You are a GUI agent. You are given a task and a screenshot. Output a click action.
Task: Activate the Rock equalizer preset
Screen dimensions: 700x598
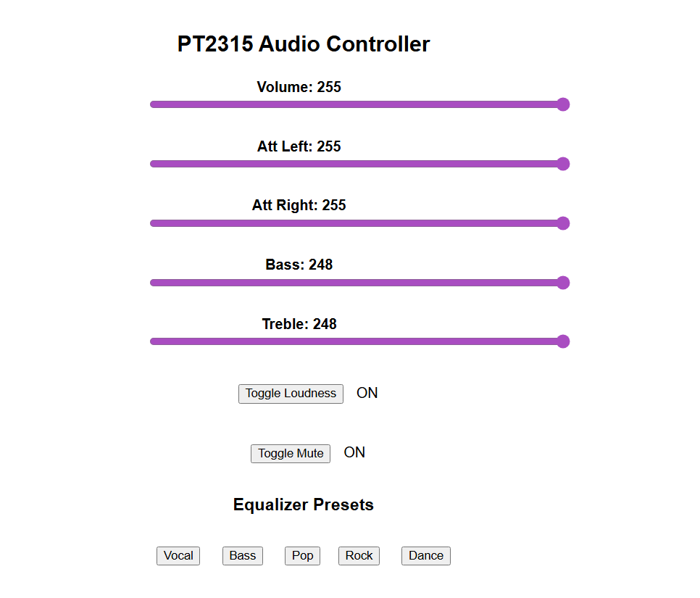click(x=359, y=556)
